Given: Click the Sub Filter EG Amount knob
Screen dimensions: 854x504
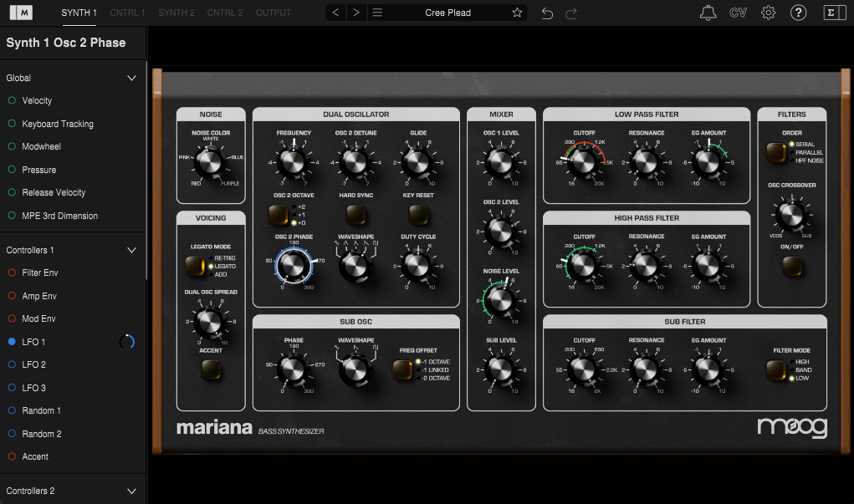Looking at the screenshot, I should [x=708, y=369].
